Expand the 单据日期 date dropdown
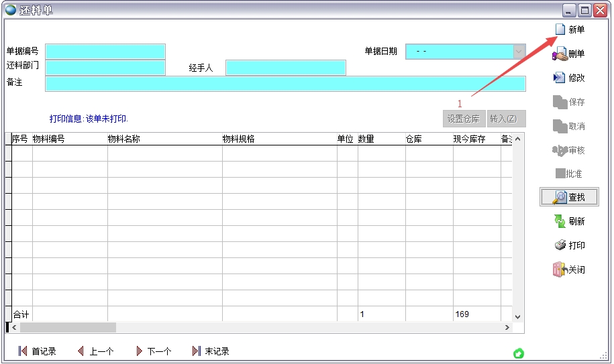This screenshot has width=614, height=364. 519,52
